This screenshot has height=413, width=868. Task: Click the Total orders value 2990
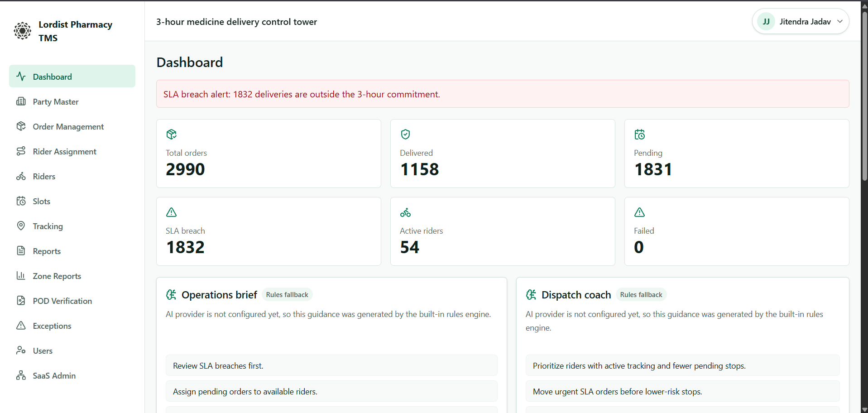tap(185, 169)
